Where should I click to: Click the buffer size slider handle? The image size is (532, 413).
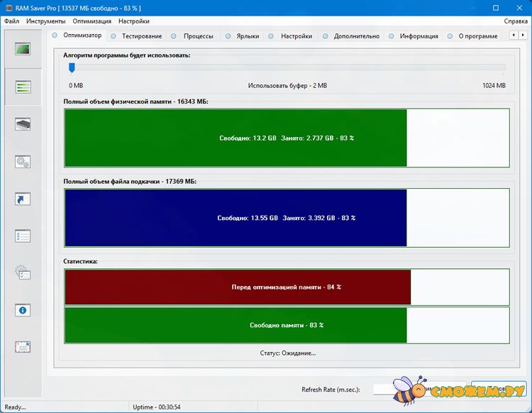72,68
